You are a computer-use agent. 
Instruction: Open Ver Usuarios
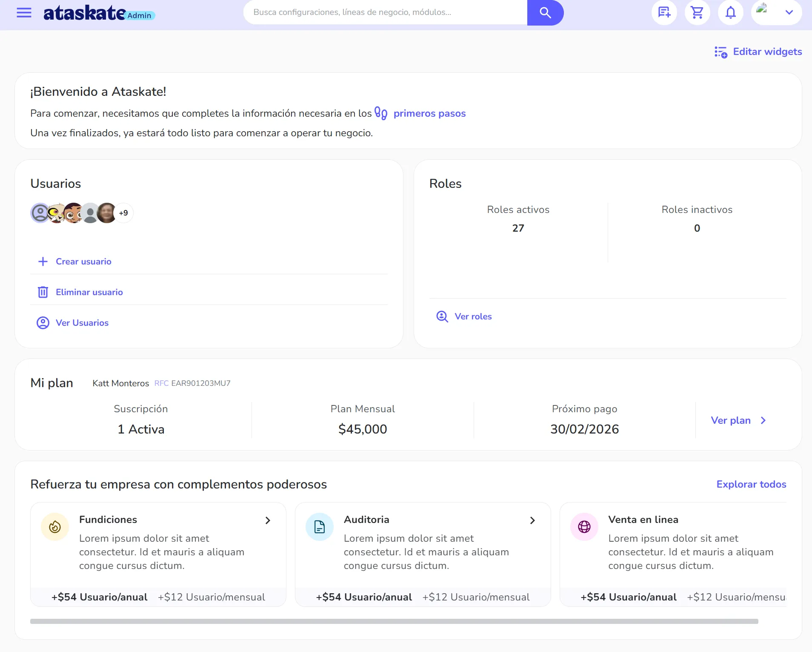tap(82, 323)
